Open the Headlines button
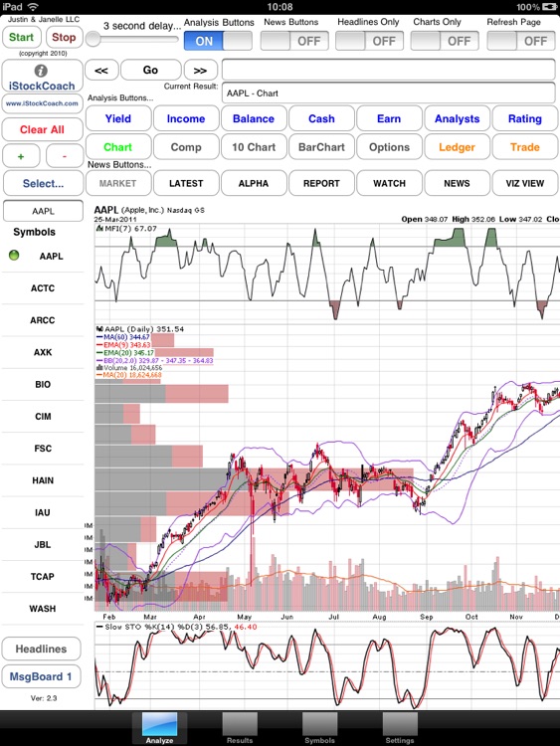The image size is (560, 746). [x=42, y=649]
